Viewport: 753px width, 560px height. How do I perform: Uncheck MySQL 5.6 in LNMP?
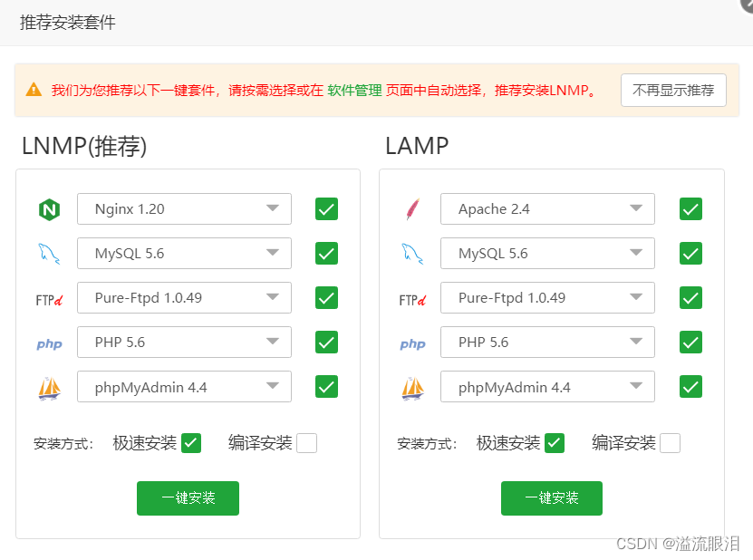click(x=326, y=253)
